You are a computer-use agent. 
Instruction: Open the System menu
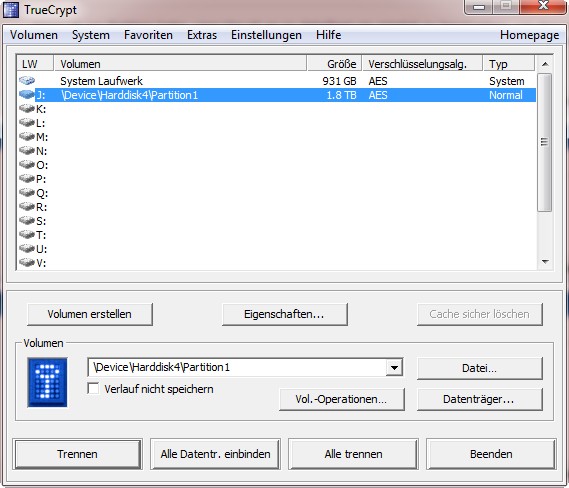pyautogui.click(x=91, y=35)
